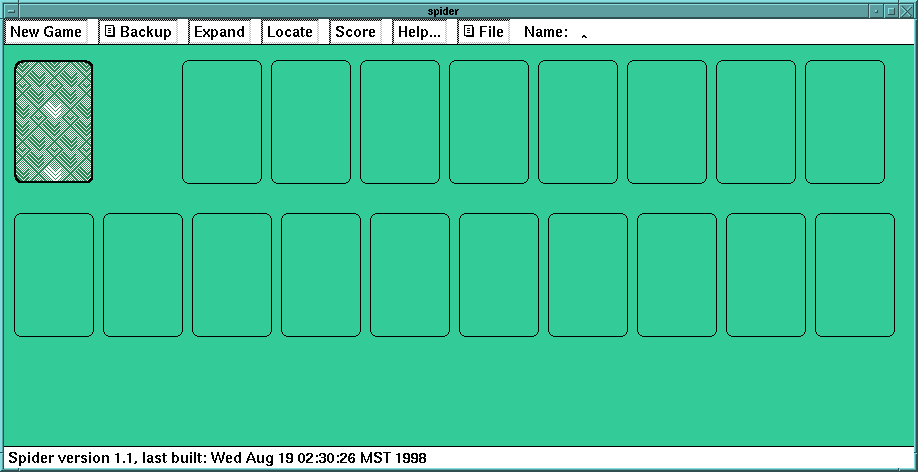Click the Locate button

click(x=290, y=32)
